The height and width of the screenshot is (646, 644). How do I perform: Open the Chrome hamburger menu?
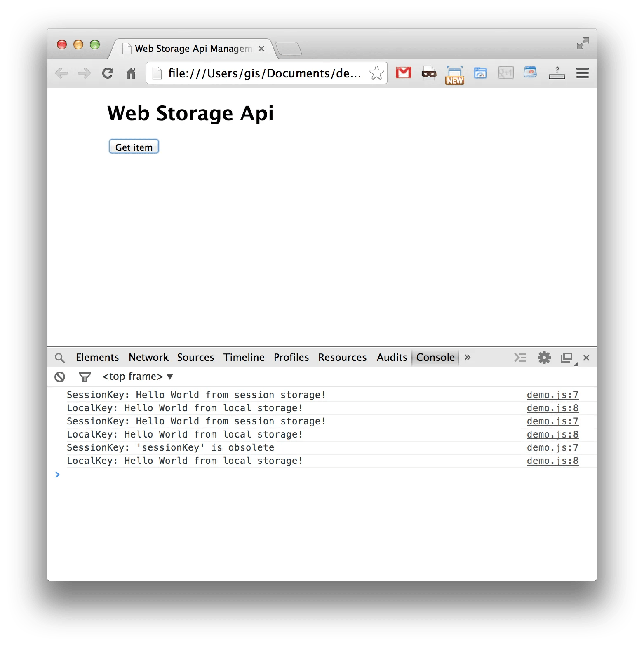[582, 73]
